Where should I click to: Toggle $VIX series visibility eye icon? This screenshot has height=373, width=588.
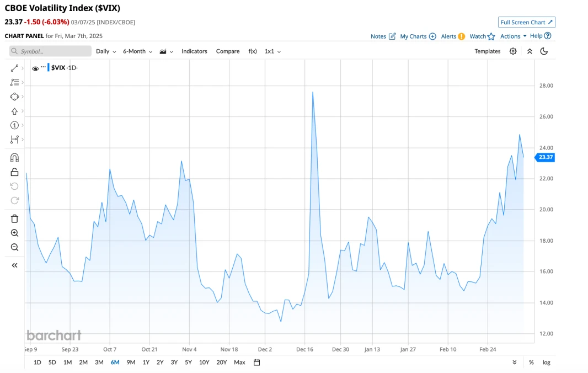coord(35,68)
